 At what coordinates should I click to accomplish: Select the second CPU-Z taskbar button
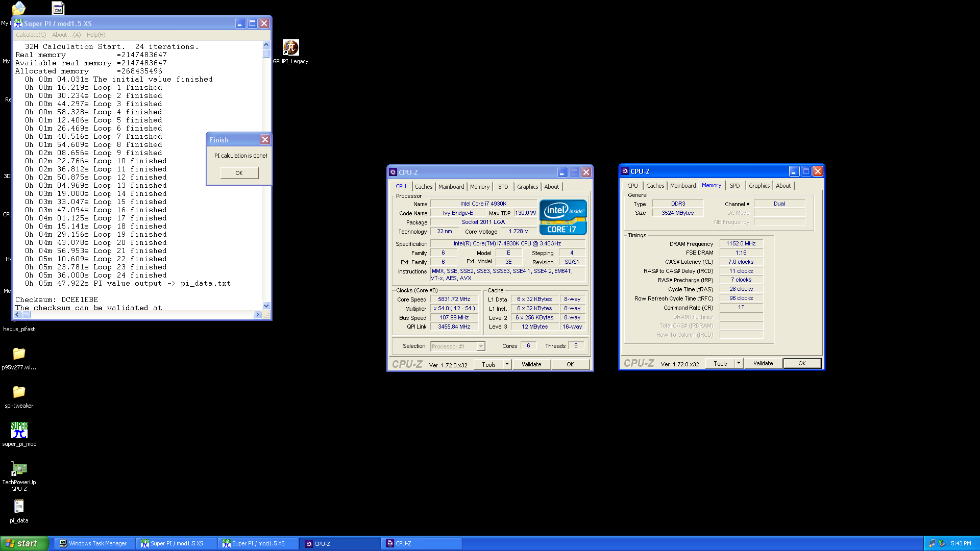click(422, 543)
